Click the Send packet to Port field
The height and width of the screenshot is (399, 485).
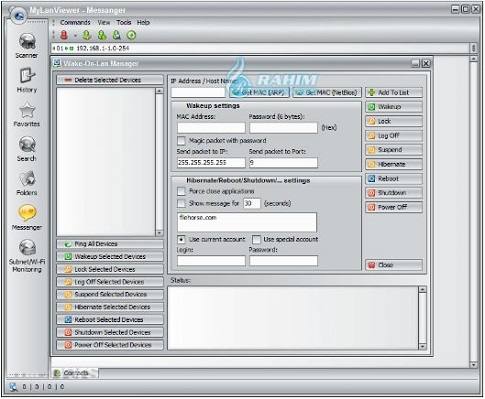[x=283, y=163]
